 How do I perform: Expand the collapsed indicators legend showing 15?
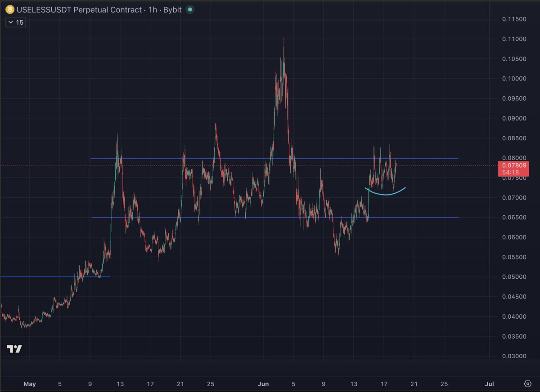(x=16, y=22)
